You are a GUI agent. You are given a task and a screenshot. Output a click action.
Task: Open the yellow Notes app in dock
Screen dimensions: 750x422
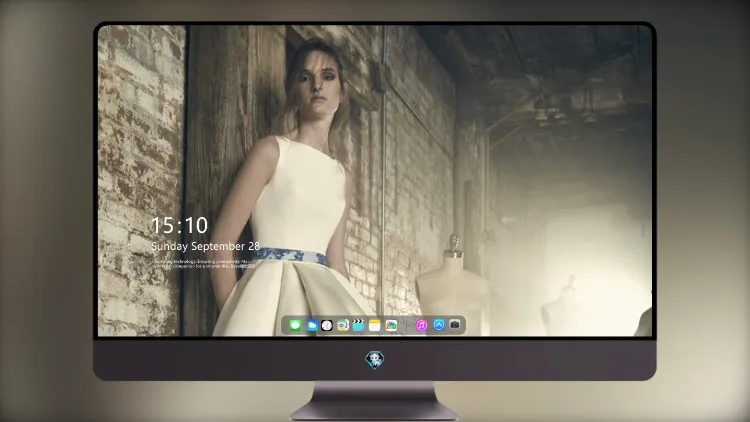click(x=375, y=325)
